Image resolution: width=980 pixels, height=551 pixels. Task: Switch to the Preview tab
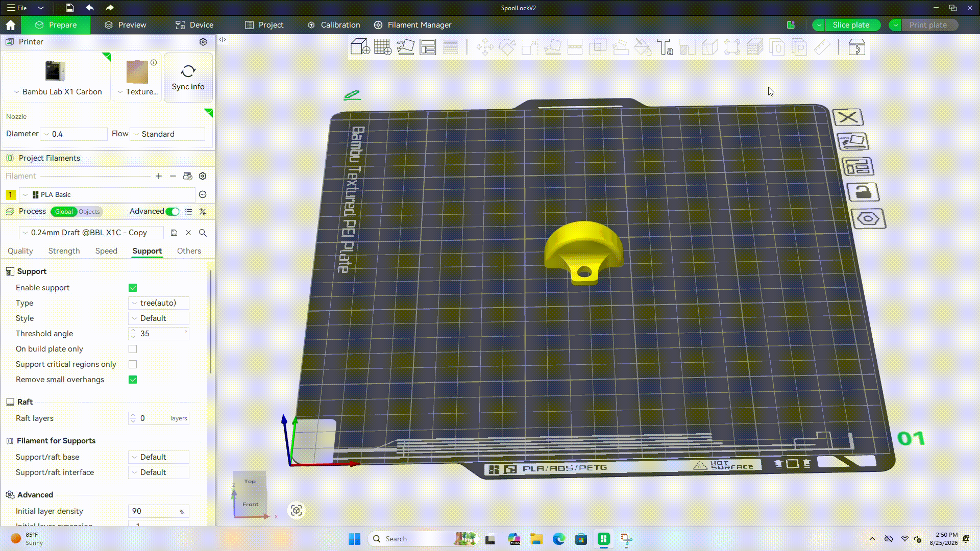[x=125, y=25]
